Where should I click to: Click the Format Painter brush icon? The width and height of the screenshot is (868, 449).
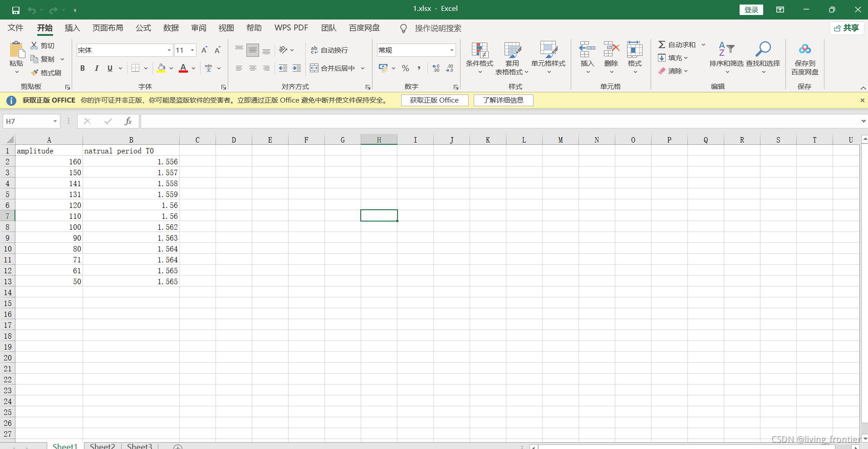tap(34, 73)
